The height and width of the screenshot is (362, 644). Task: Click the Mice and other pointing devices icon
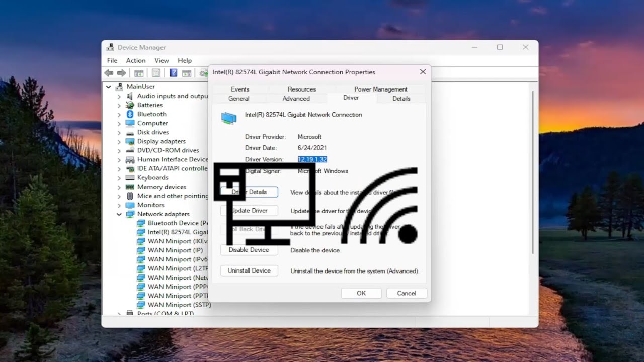click(130, 196)
